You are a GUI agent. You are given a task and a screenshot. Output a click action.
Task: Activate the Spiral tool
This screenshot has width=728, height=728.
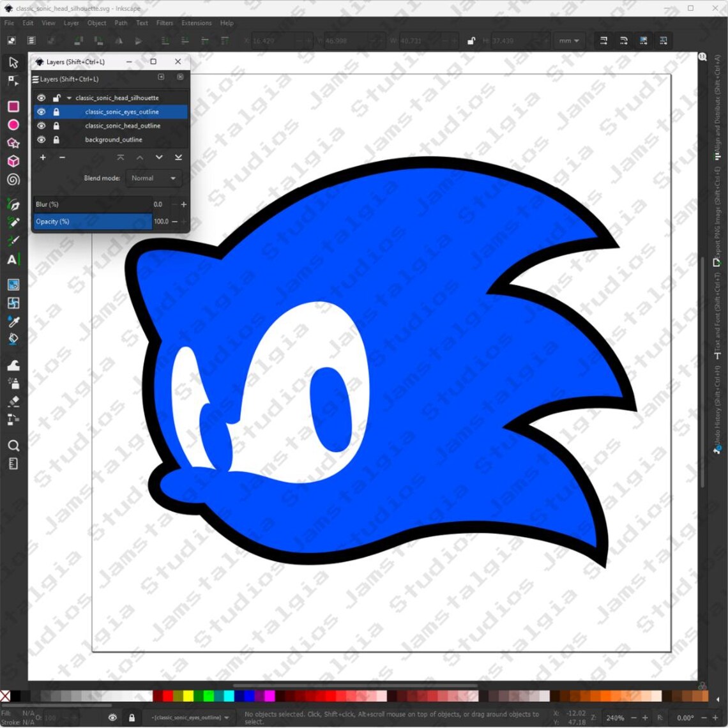(13, 180)
